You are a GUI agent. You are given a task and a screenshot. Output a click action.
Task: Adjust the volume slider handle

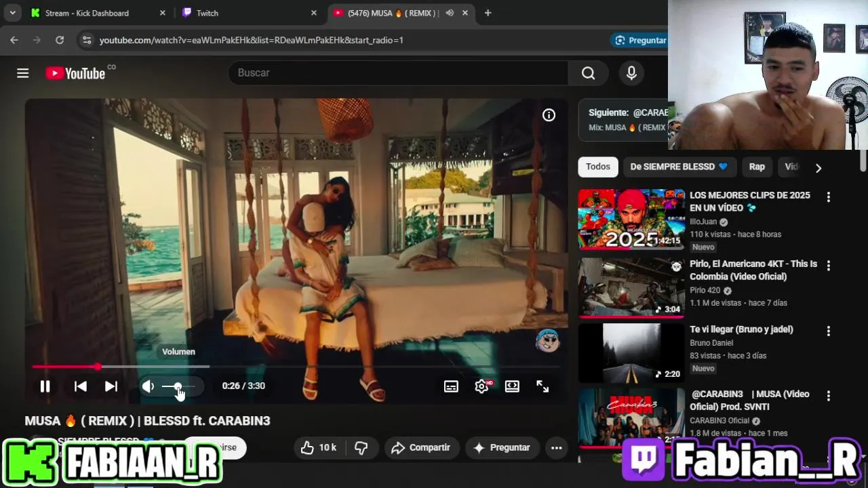(178, 386)
